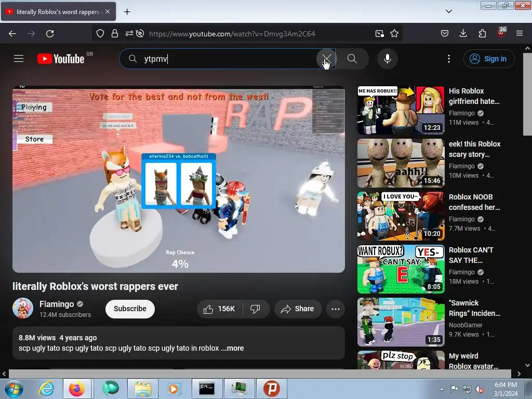Show hidden tray icons arrow
The image size is (532, 399).
(442, 389)
